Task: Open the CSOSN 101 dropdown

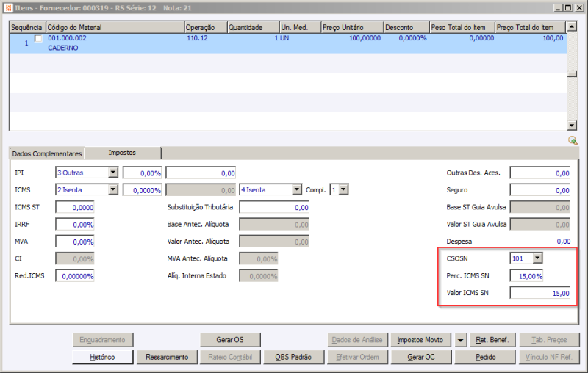Action: tap(538, 258)
